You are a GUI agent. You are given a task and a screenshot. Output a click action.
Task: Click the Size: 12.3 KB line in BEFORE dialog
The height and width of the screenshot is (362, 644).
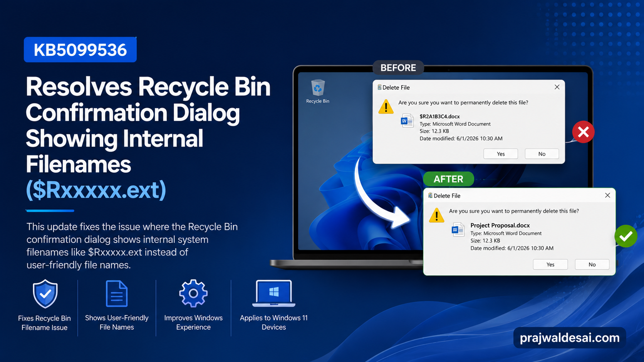coord(434,131)
